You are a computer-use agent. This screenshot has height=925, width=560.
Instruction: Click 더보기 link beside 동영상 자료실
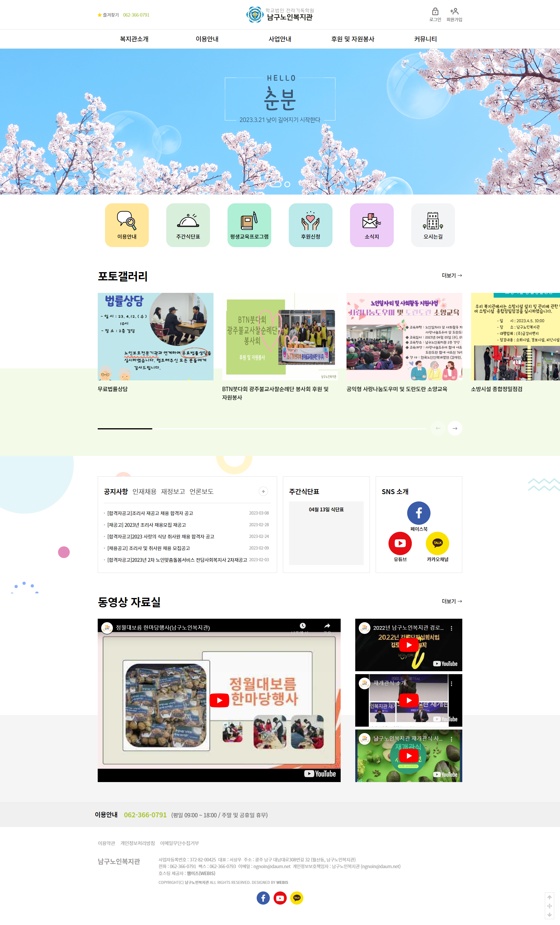coord(452,601)
